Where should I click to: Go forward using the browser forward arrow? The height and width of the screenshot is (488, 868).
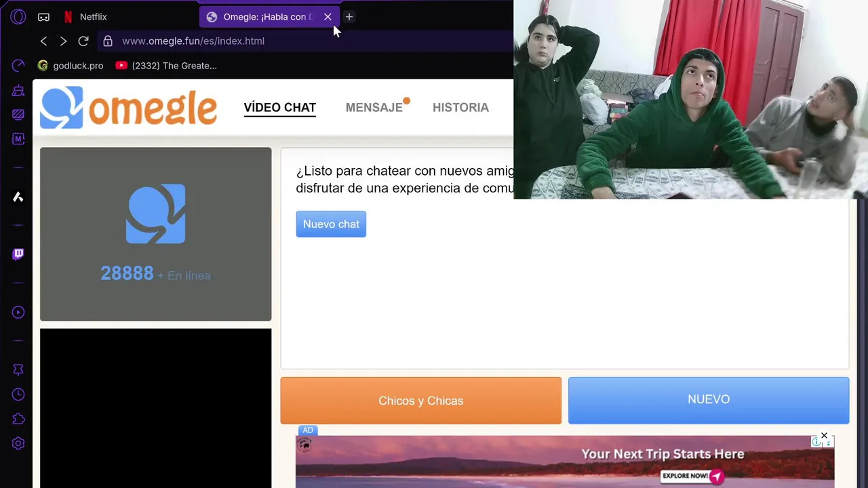[x=63, y=41]
